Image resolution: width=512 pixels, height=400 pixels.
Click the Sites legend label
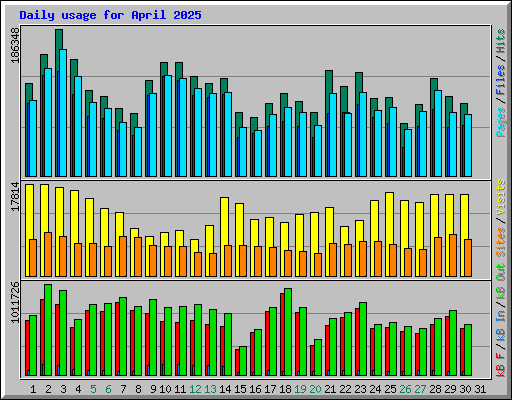pyautogui.click(x=501, y=242)
